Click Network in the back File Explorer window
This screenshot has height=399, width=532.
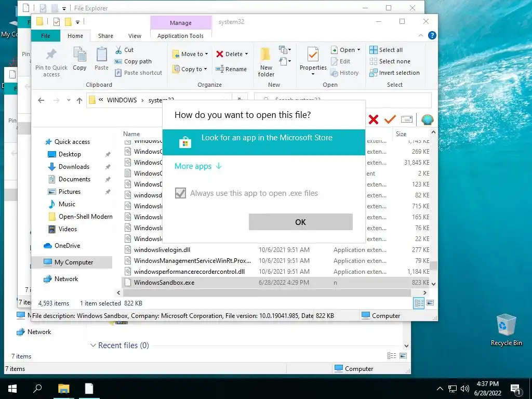pyautogui.click(x=39, y=332)
